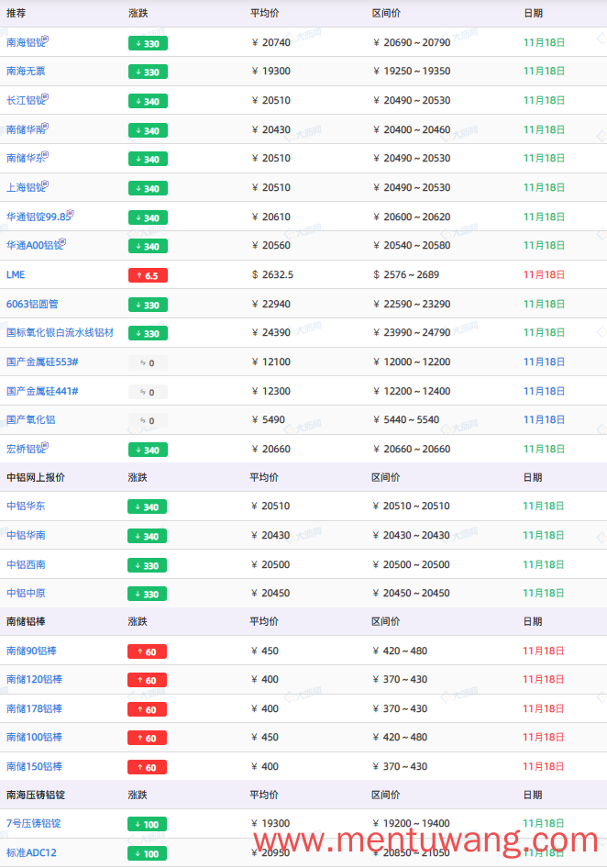This screenshot has width=607, height=868.
Task: Open the 7号压铸铝锭 link
Action: (34, 824)
